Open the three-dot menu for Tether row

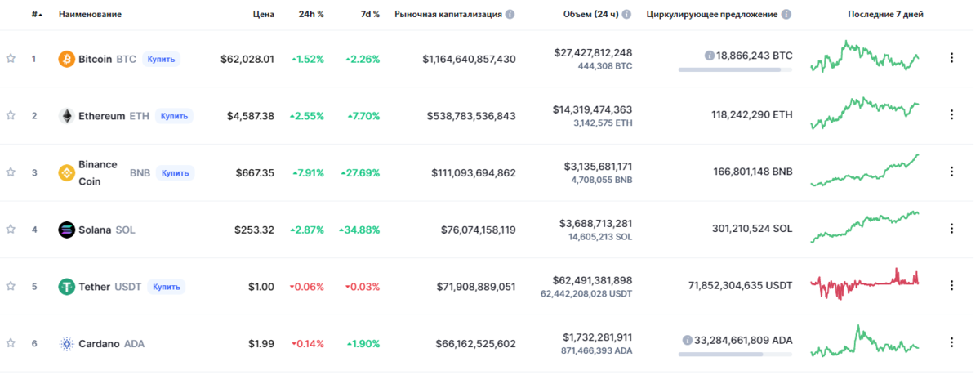[951, 285]
